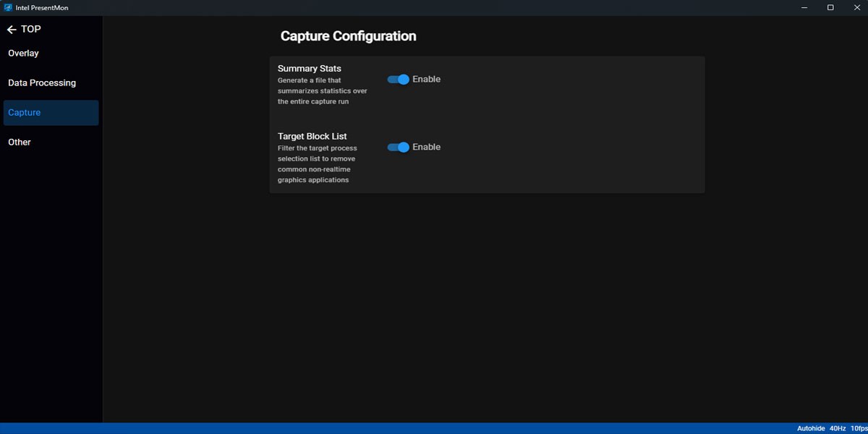Click the TOP label to go back
The image size is (868, 434).
[x=31, y=30]
